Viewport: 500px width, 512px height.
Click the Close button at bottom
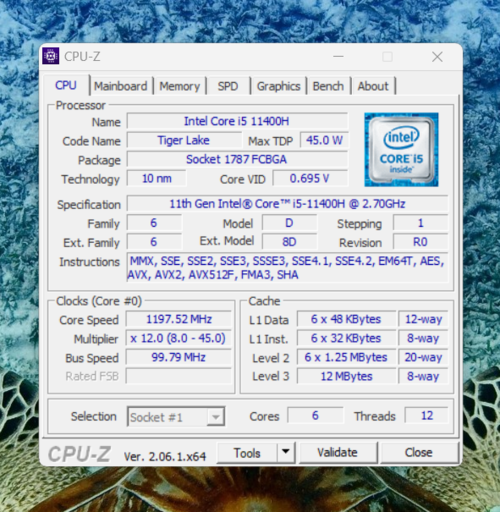point(419,453)
